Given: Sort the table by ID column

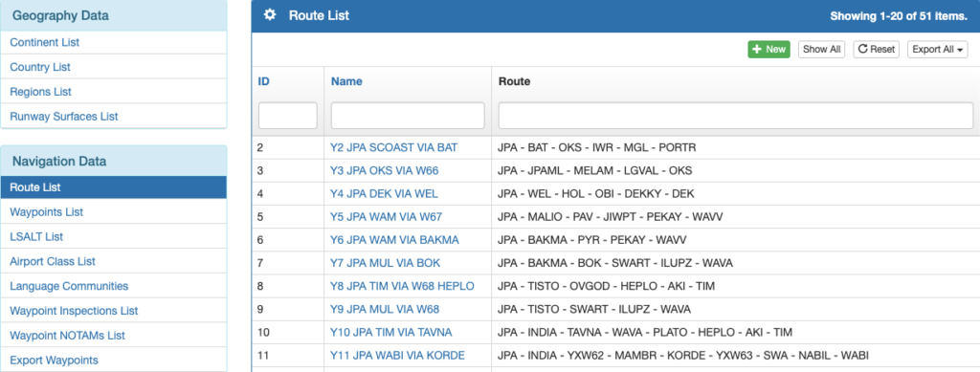Looking at the screenshot, I should click(x=264, y=81).
